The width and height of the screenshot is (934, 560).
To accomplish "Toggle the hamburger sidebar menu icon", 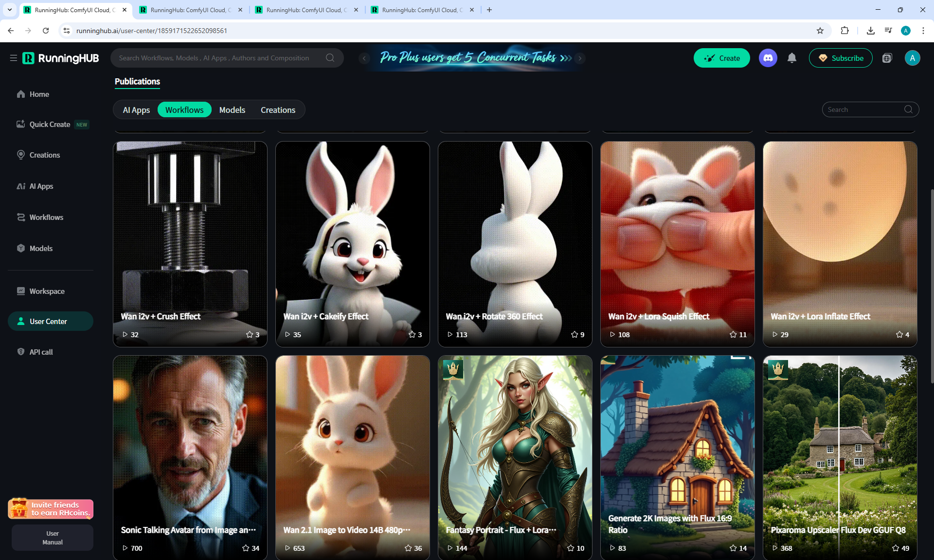I will coord(13,58).
